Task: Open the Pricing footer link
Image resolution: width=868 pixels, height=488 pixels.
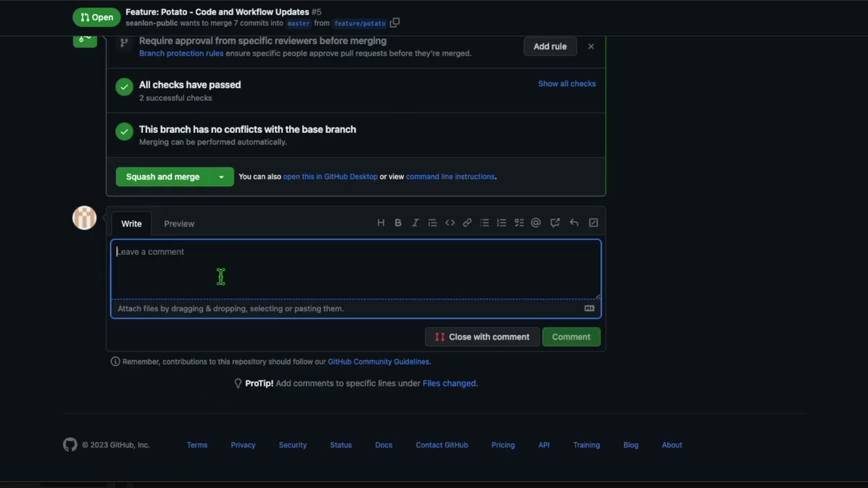Action: coord(503,445)
